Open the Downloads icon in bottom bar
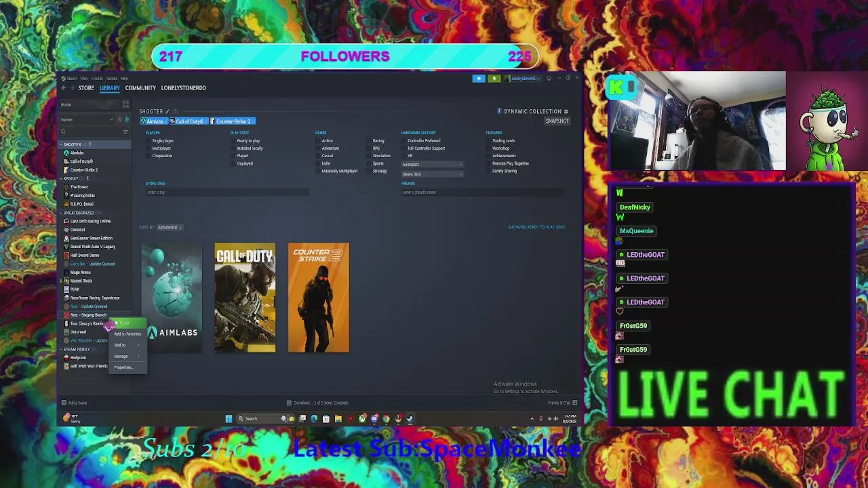The image size is (868, 488). click(x=289, y=403)
